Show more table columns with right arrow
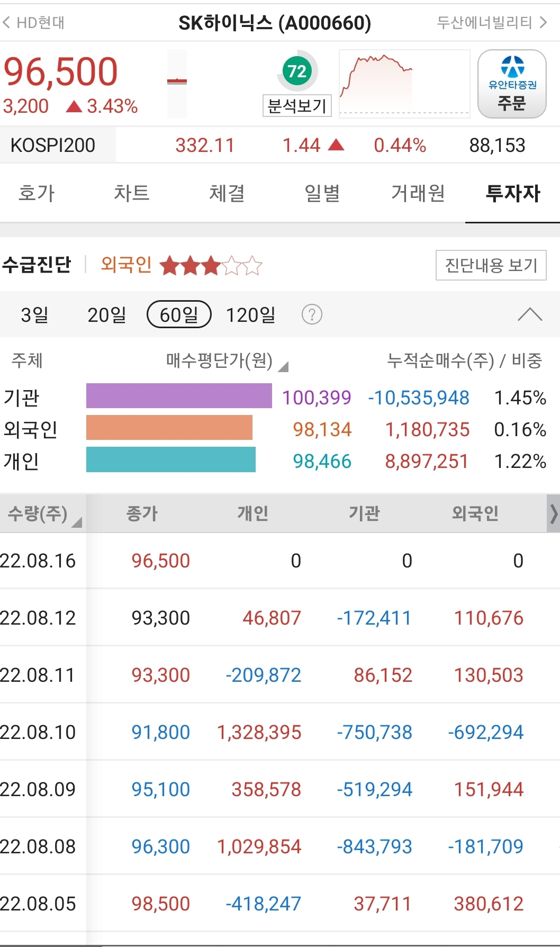 tap(553, 513)
